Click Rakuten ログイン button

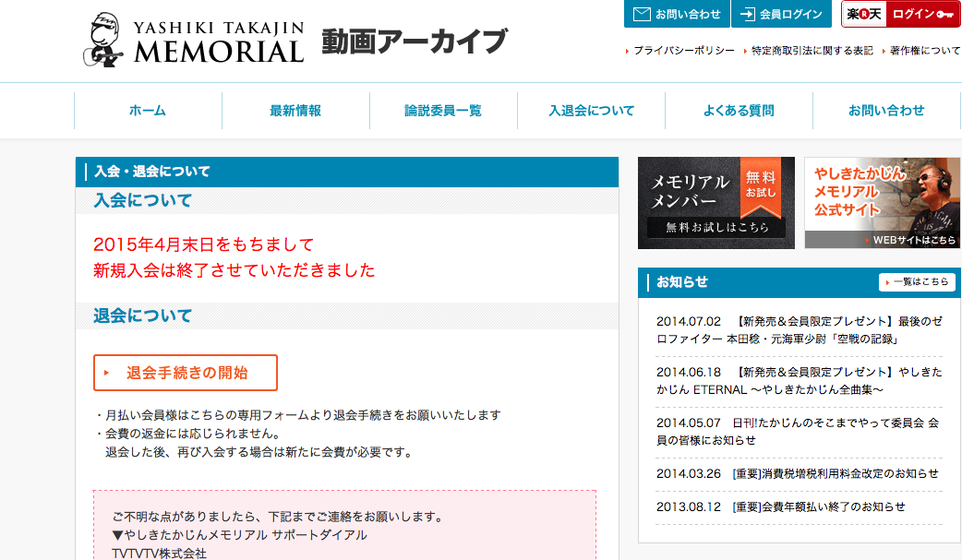901,14
